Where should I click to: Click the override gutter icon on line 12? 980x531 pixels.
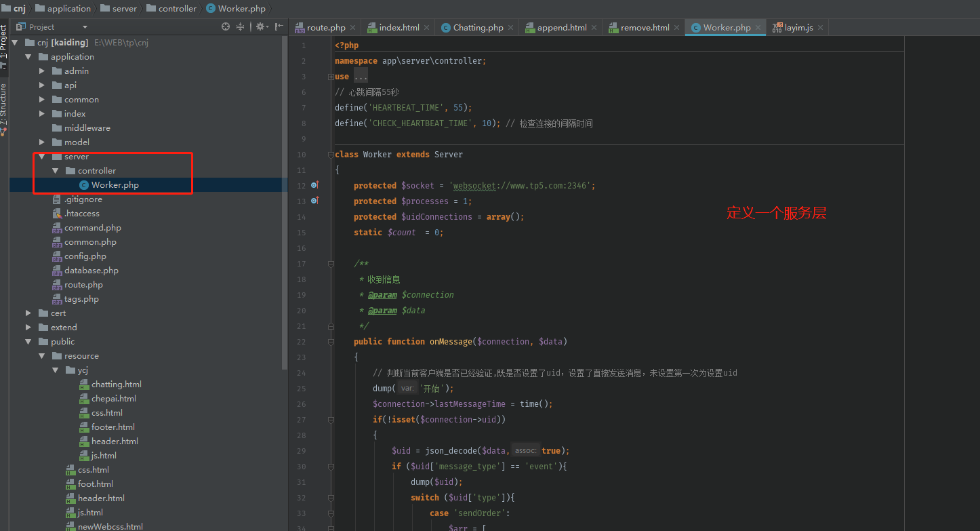(314, 185)
